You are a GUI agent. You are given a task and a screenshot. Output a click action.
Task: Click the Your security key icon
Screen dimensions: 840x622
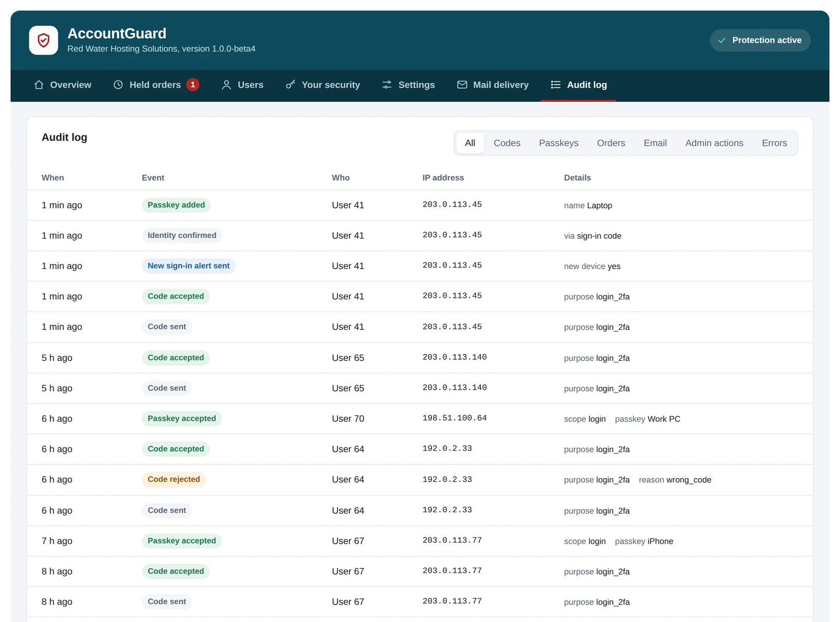click(x=290, y=85)
